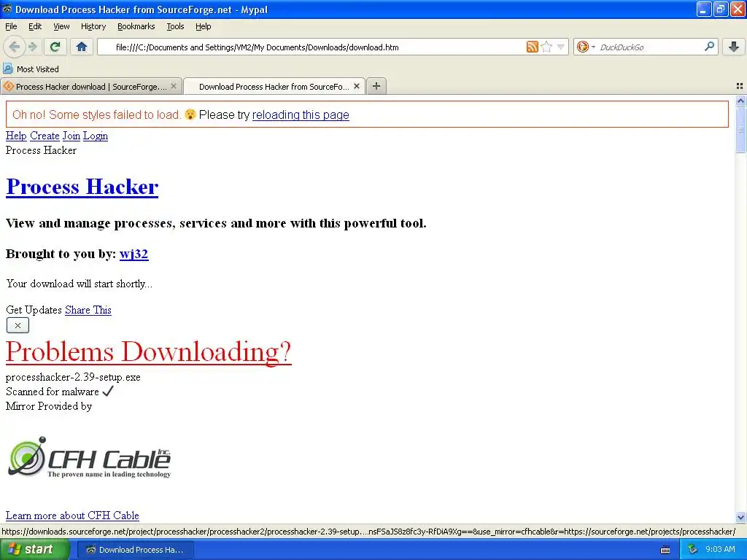The height and width of the screenshot is (560, 747).
Task: Reload the page with the refresh icon
Action: click(x=55, y=47)
